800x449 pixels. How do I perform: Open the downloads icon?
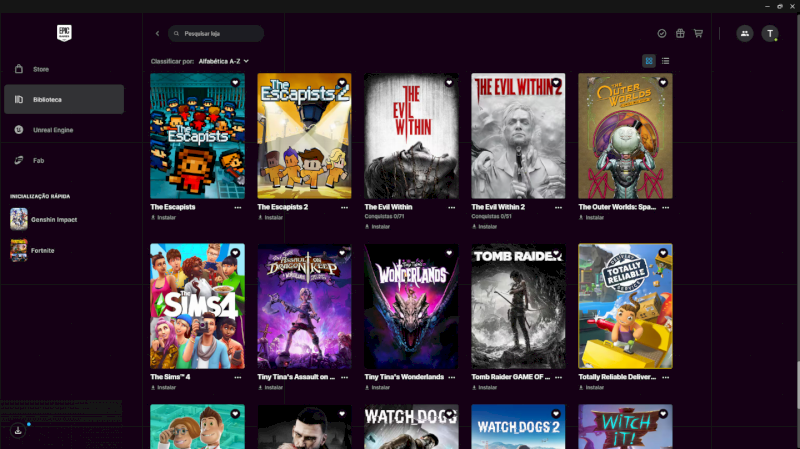coord(18,431)
